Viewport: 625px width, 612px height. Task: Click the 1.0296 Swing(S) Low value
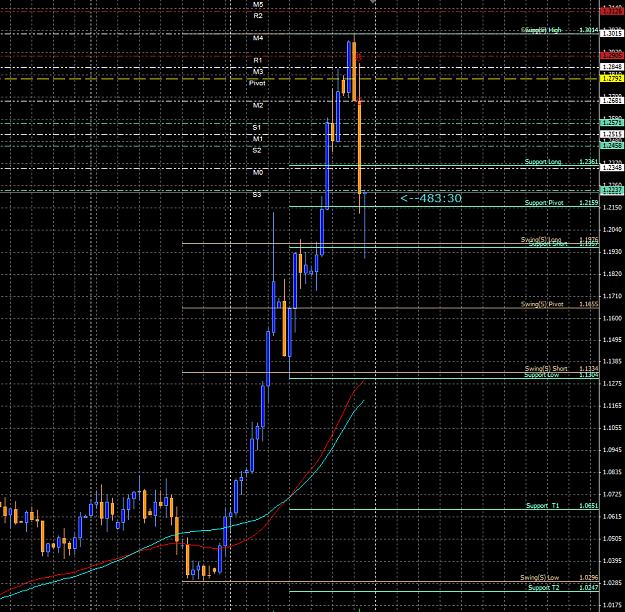coord(589,578)
